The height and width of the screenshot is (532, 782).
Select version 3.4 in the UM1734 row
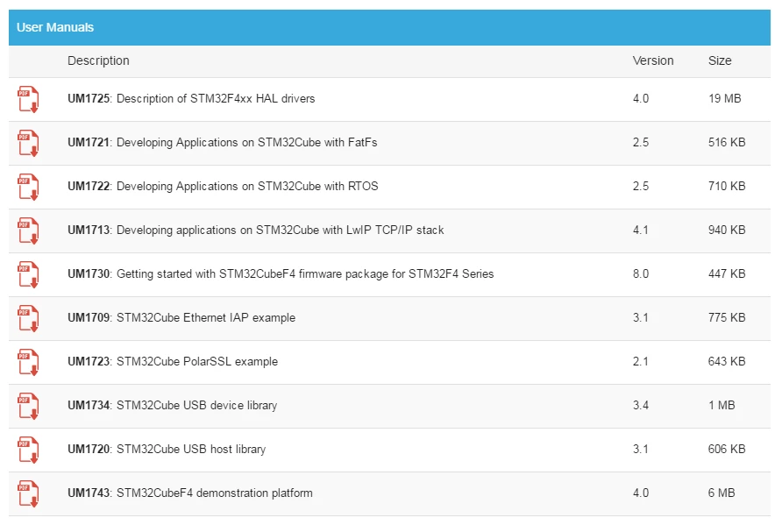pos(641,406)
